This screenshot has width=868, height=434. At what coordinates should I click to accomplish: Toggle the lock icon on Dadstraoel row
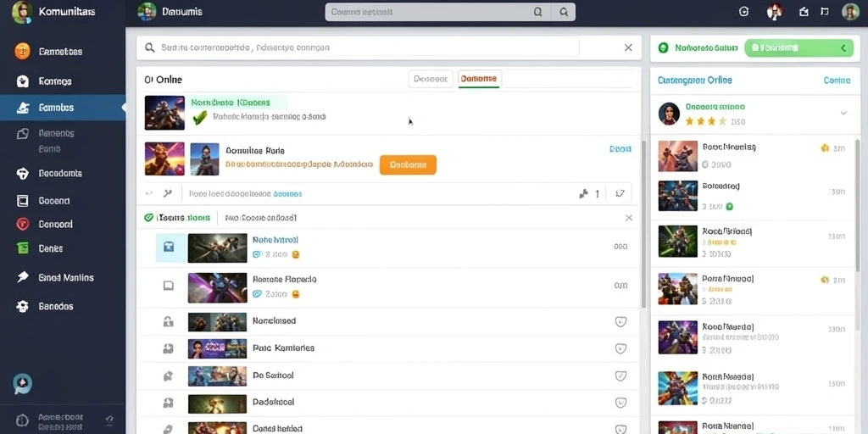[169, 403]
